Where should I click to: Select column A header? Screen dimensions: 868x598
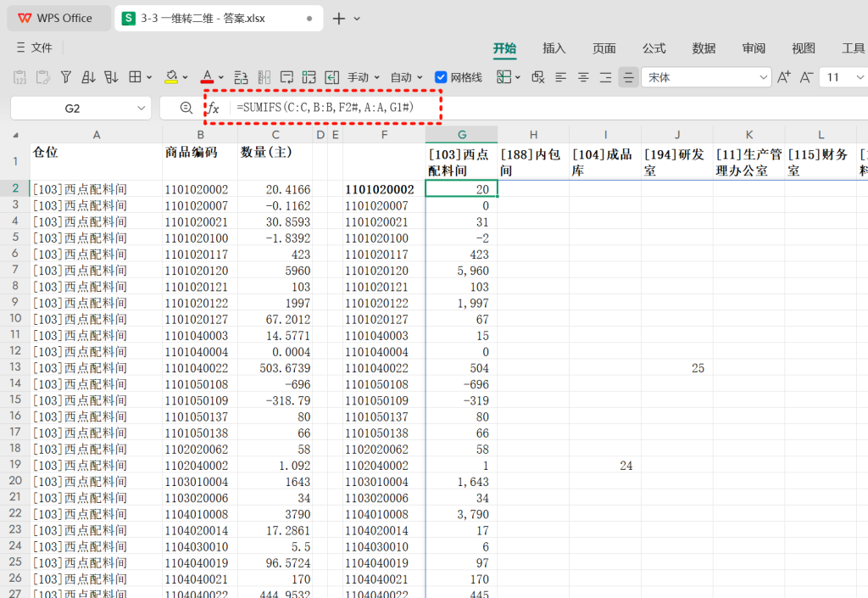[x=97, y=135]
